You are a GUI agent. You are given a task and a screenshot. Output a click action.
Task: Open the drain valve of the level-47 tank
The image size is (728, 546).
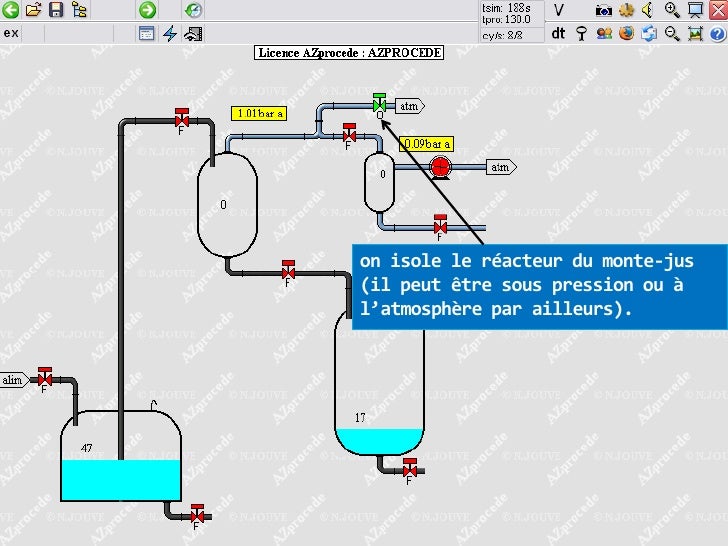tap(197, 516)
